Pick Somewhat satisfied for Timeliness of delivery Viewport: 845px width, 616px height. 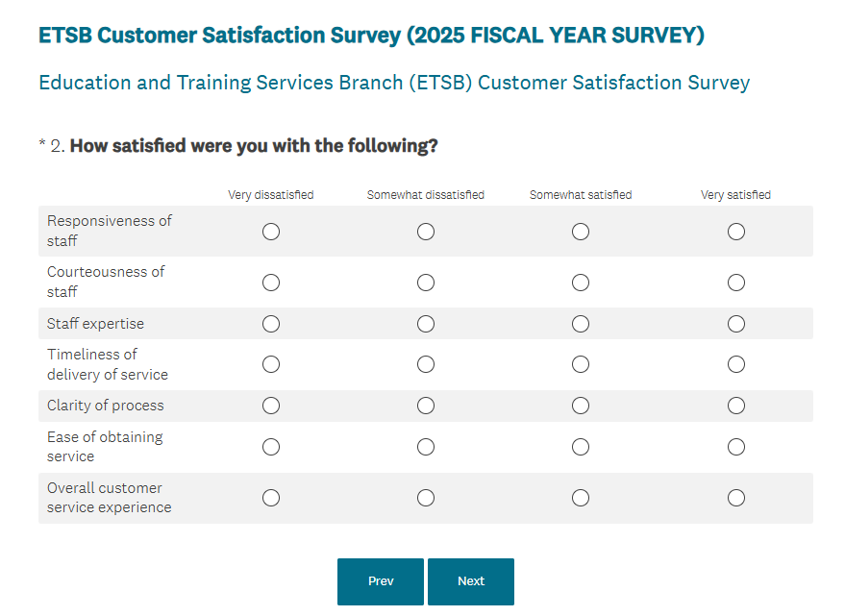(581, 364)
